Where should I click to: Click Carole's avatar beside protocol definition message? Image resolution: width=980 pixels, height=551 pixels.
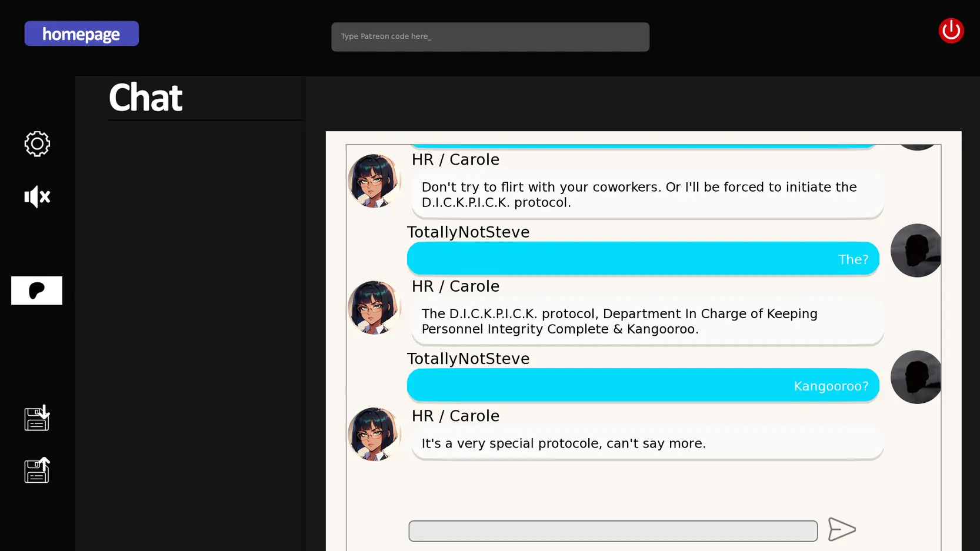[x=374, y=308]
